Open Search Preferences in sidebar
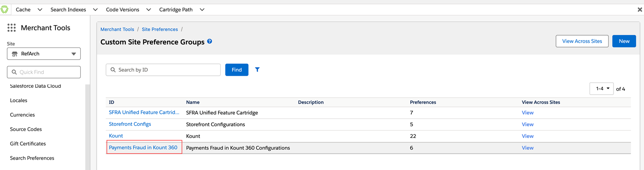The height and width of the screenshot is (170, 644). click(32, 158)
